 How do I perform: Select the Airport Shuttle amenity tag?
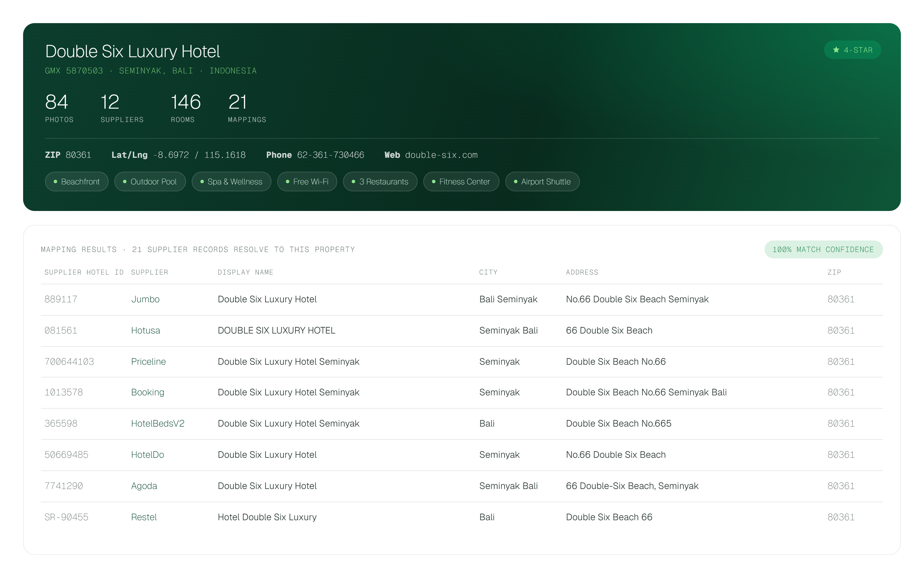tap(542, 181)
